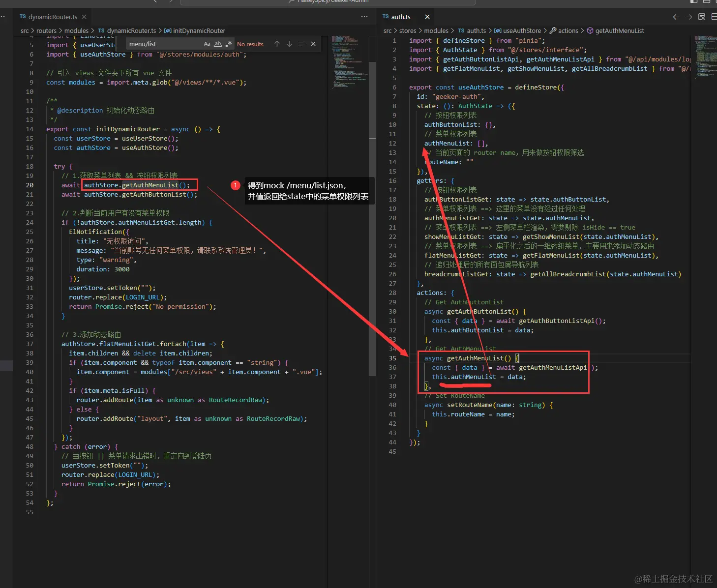The image size is (717, 588).
Task: Go to next find match
Action: click(x=289, y=44)
